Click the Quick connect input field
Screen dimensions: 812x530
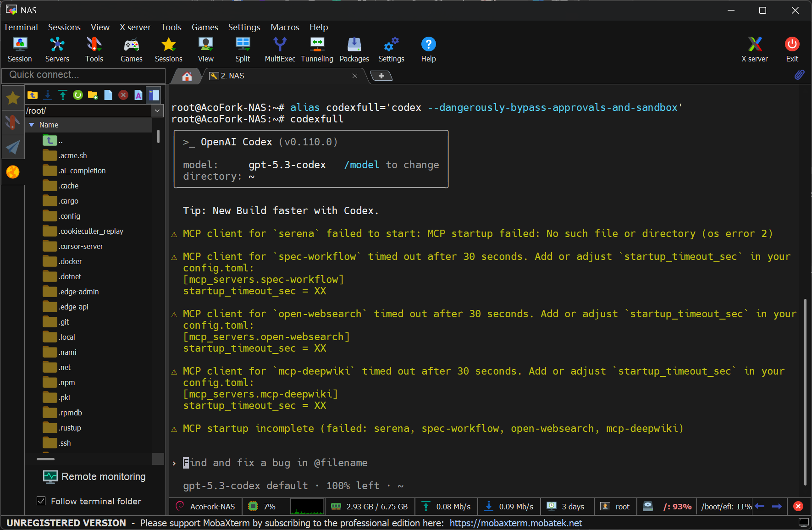point(83,75)
